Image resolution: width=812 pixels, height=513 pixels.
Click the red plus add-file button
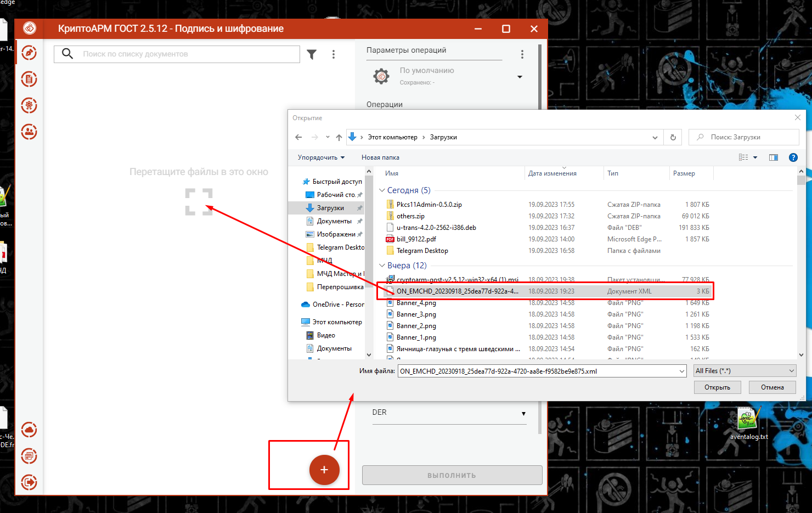(x=324, y=470)
